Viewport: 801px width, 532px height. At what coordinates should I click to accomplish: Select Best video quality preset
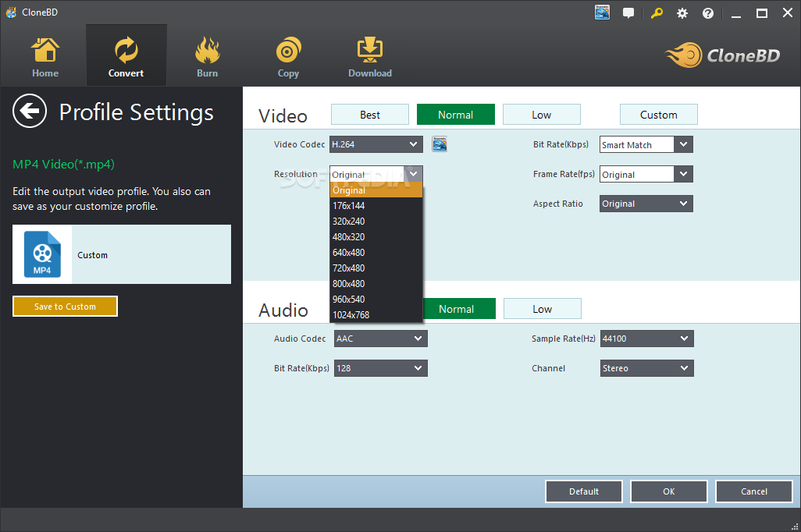370,115
